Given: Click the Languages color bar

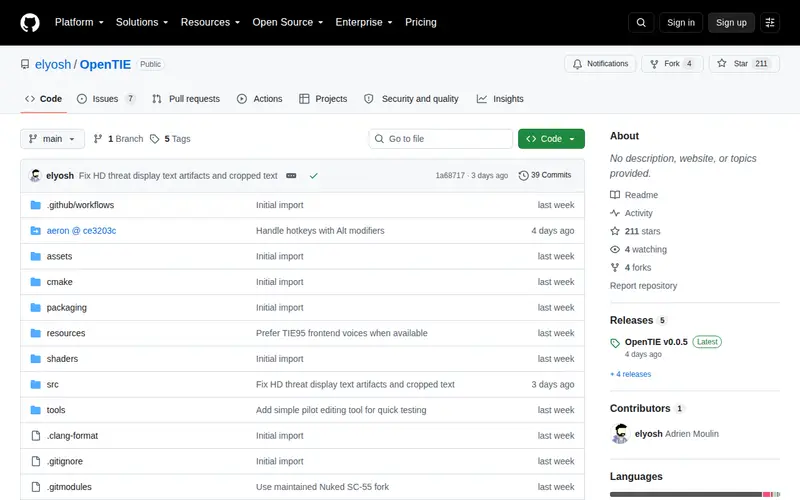Looking at the screenshot, I should pyautogui.click(x=695, y=494).
